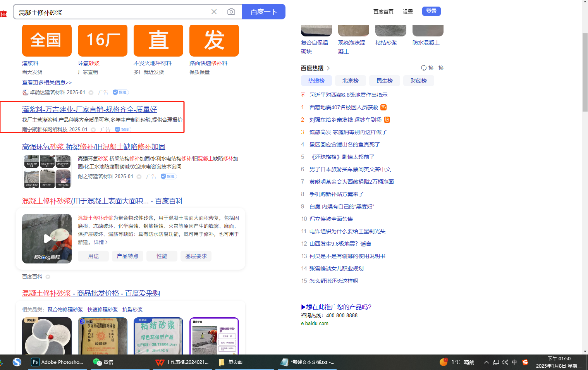Open hot search 《还珠格格》剧情太超前了
The height and width of the screenshot is (370, 588).
342,157
